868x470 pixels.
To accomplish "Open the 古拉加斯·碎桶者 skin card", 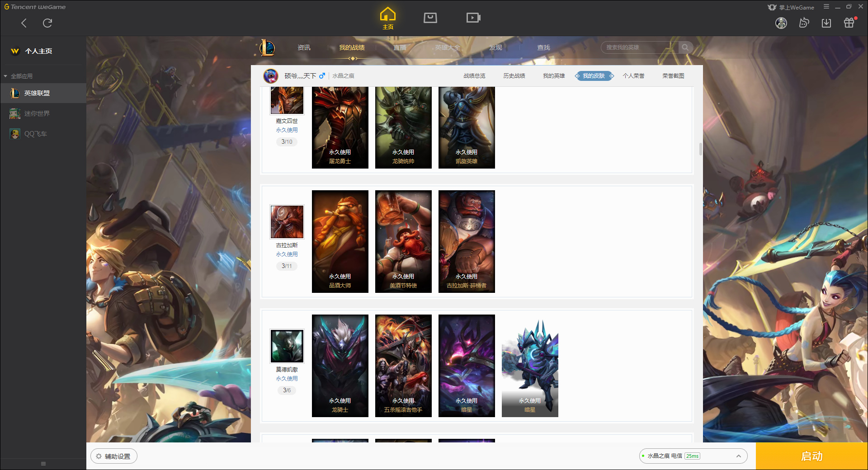I will coord(467,241).
